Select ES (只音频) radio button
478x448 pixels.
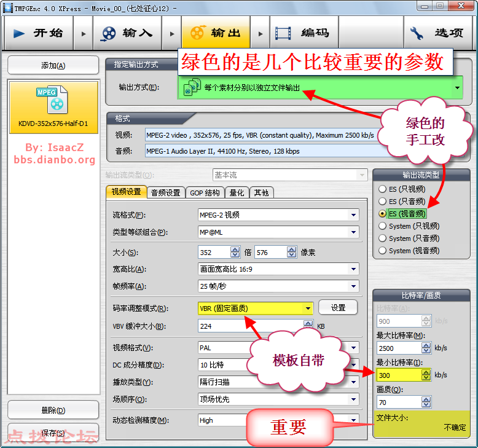coord(382,202)
